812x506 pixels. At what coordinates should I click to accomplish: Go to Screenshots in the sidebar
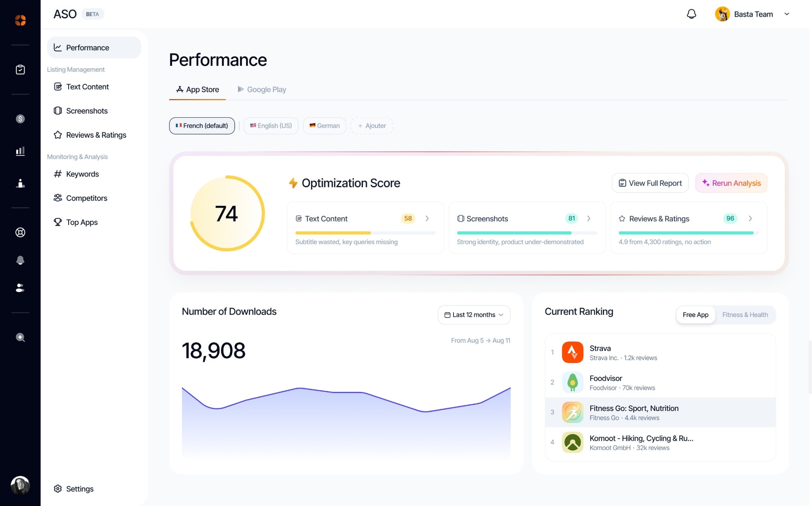pyautogui.click(x=94, y=111)
